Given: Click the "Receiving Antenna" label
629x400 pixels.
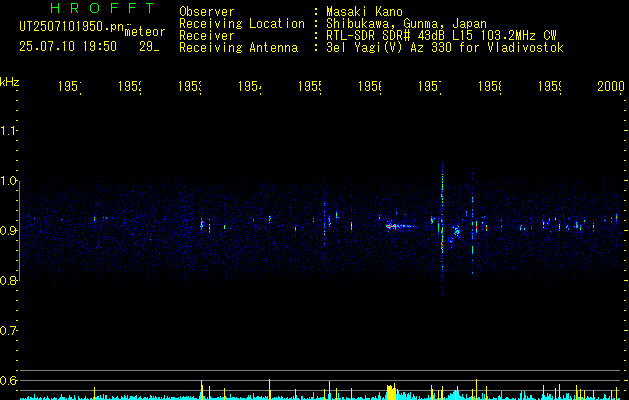Looking at the screenshot, I should pyautogui.click(x=238, y=48).
